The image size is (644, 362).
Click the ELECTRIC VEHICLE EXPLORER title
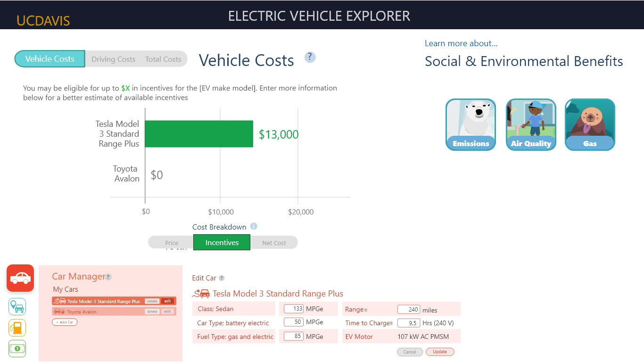tap(319, 16)
